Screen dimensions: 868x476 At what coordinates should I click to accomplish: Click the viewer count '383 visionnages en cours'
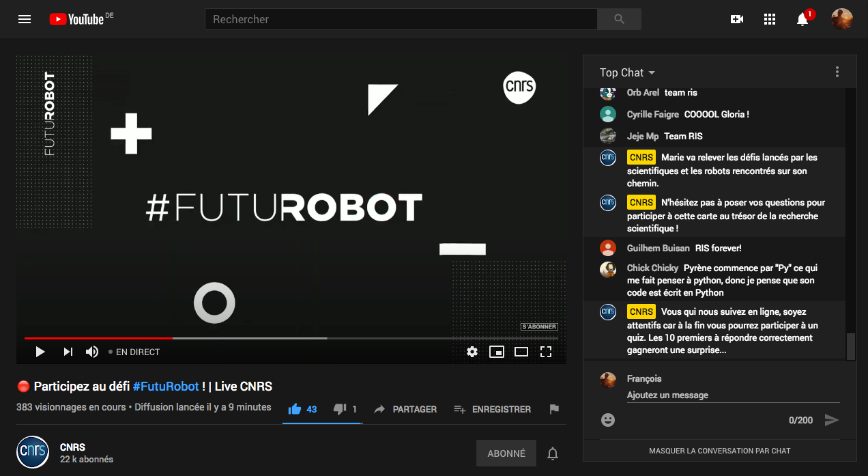tap(71, 408)
